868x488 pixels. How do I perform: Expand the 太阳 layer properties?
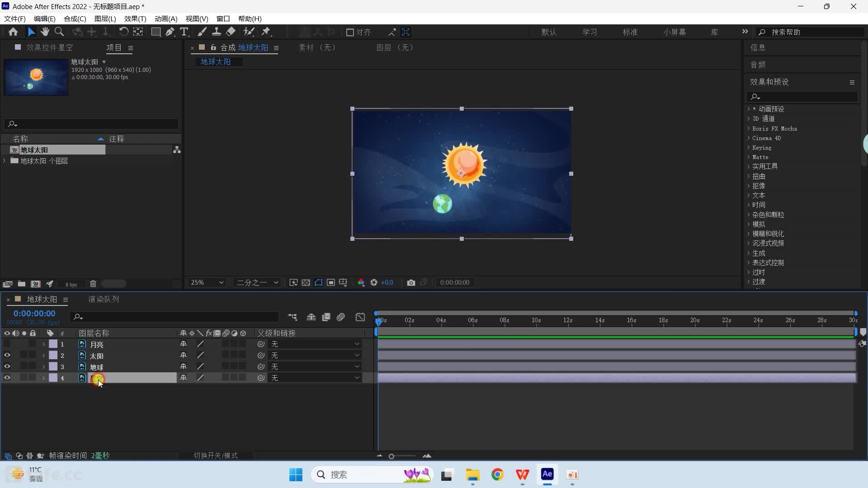click(x=43, y=356)
